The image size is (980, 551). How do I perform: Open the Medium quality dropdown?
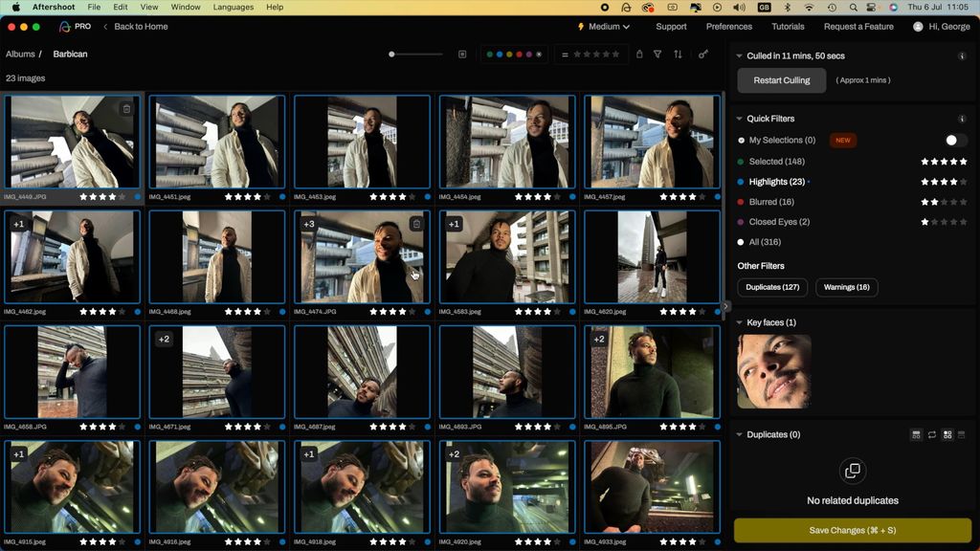tap(603, 26)
